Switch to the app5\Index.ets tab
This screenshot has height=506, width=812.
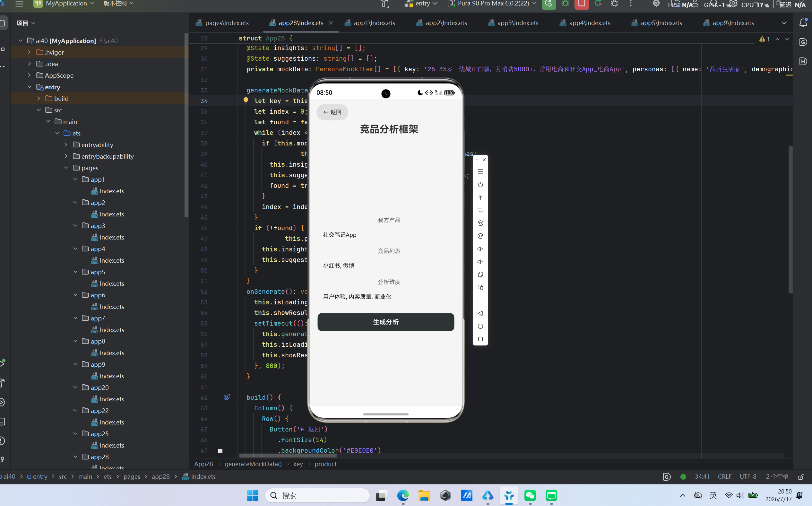657,23
